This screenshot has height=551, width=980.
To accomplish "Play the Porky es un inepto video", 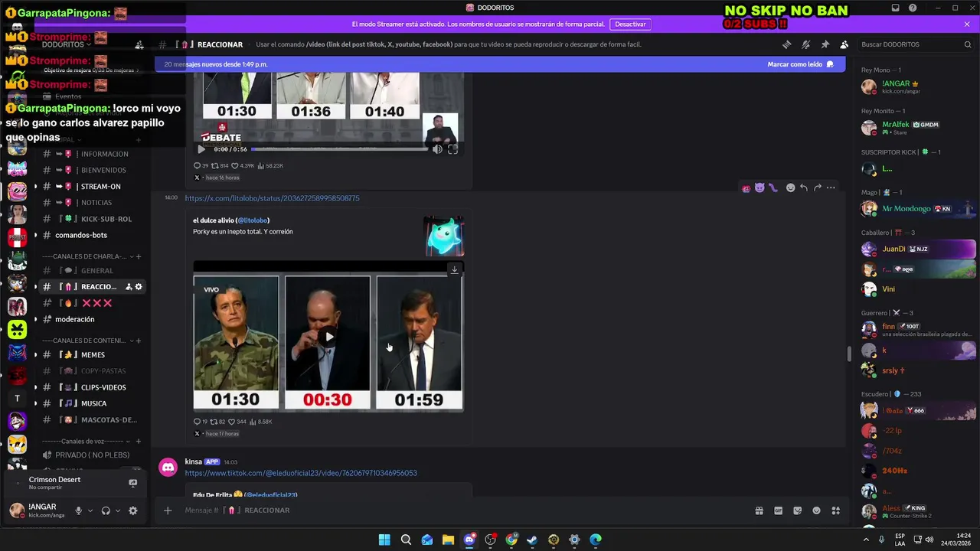I will point(328,336).
